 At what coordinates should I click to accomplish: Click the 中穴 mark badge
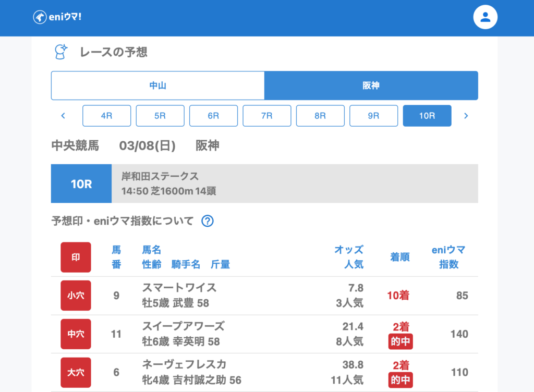76,334
